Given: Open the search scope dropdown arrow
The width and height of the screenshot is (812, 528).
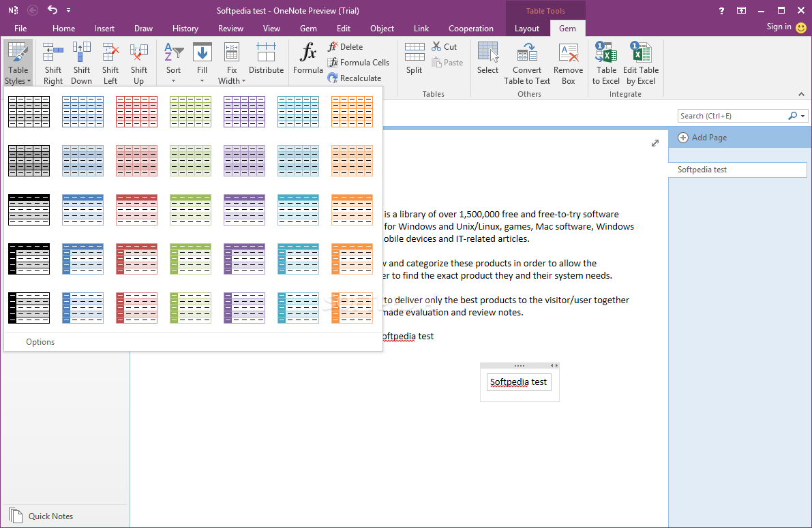Looking at the screenshot, I should pyautogui.click(x=802, y=116).
